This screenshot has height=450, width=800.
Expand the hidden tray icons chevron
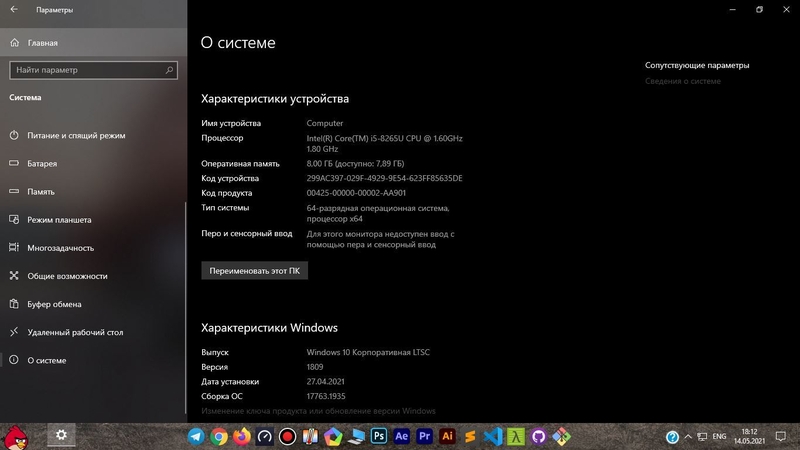pos(688,437)
